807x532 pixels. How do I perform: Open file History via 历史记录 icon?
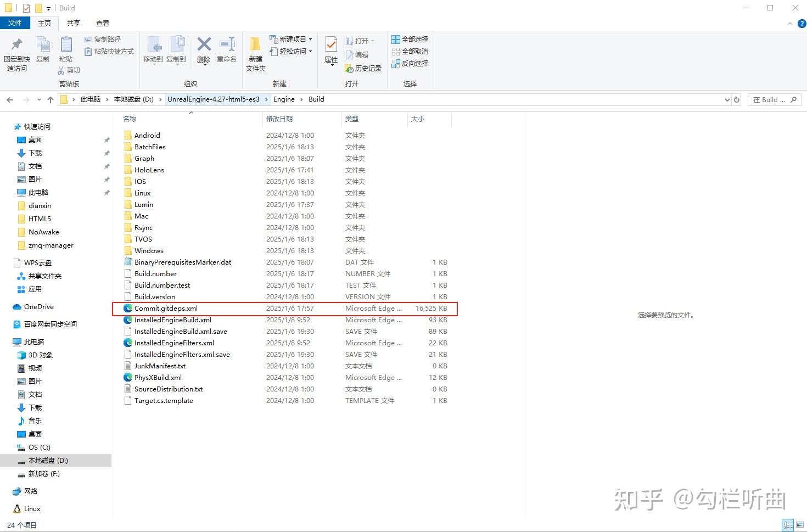364,68
